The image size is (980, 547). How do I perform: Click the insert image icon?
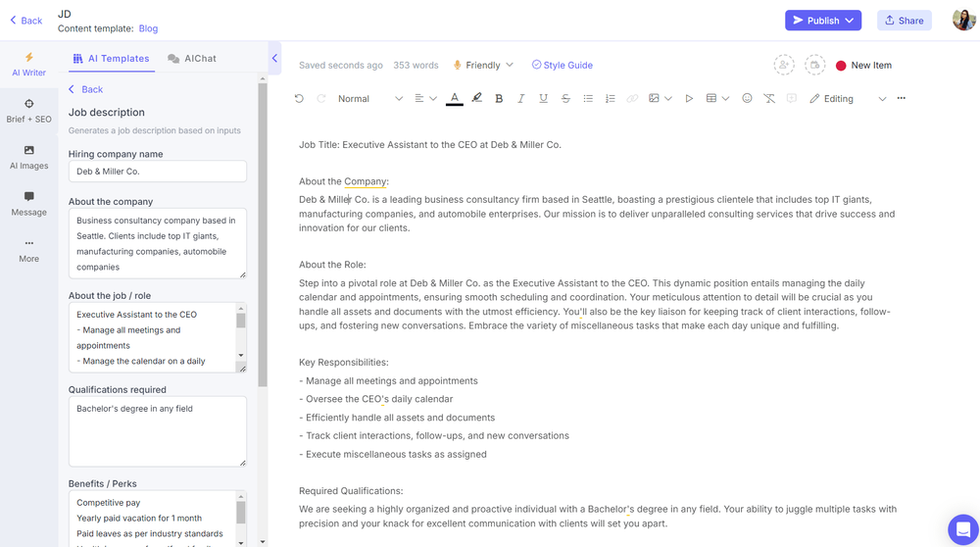(654, 98)
